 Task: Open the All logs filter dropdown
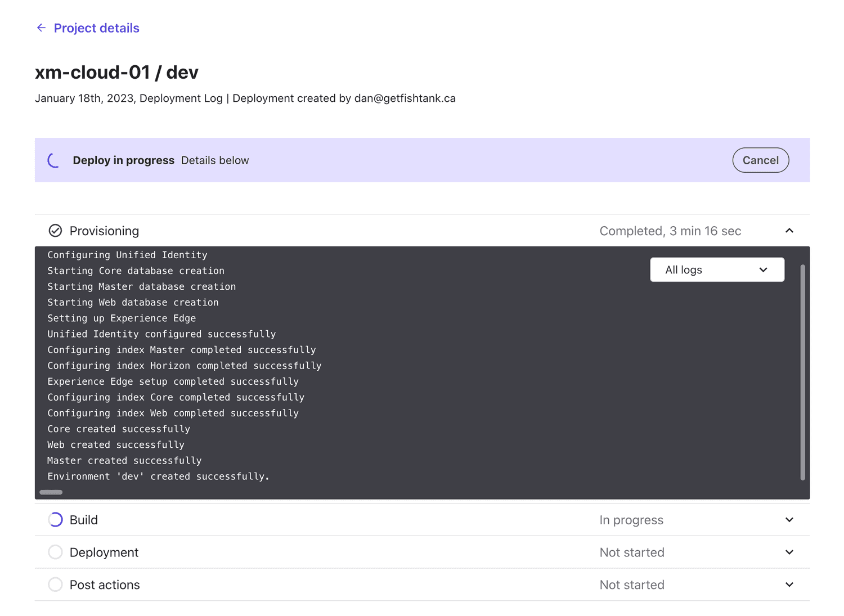pos(717,270)
